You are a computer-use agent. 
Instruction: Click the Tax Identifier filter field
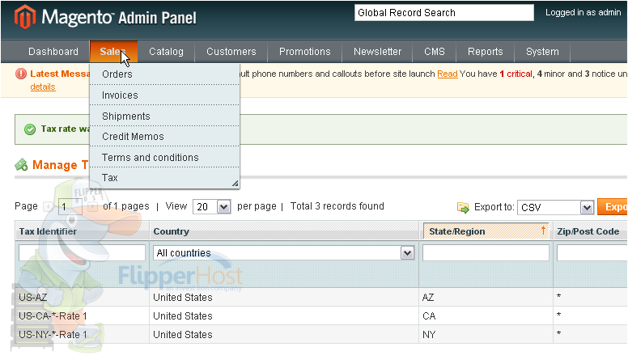point(82,252)
